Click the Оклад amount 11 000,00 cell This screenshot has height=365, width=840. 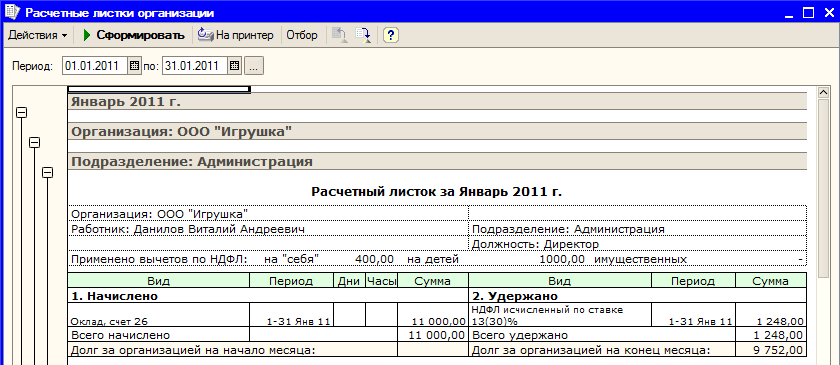point(433,316)
